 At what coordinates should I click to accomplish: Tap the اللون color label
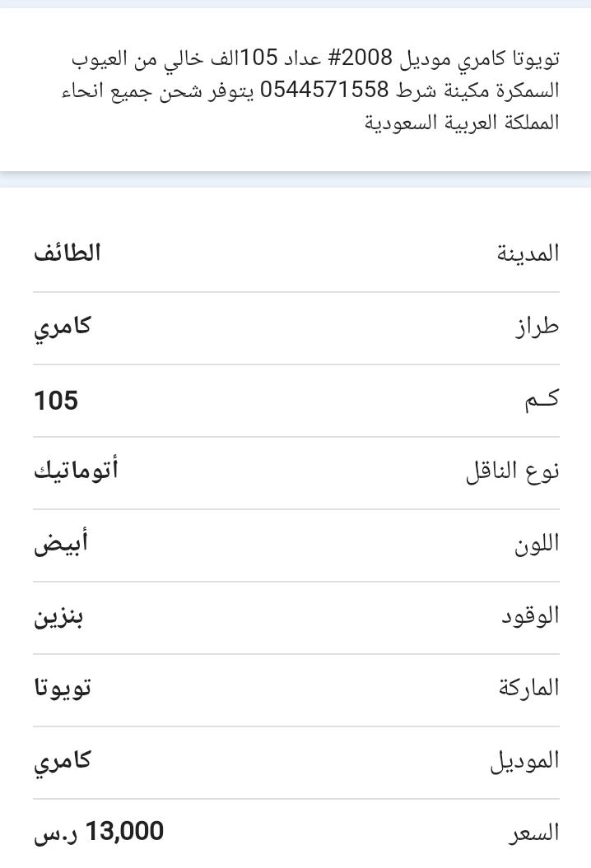(537, 544)
